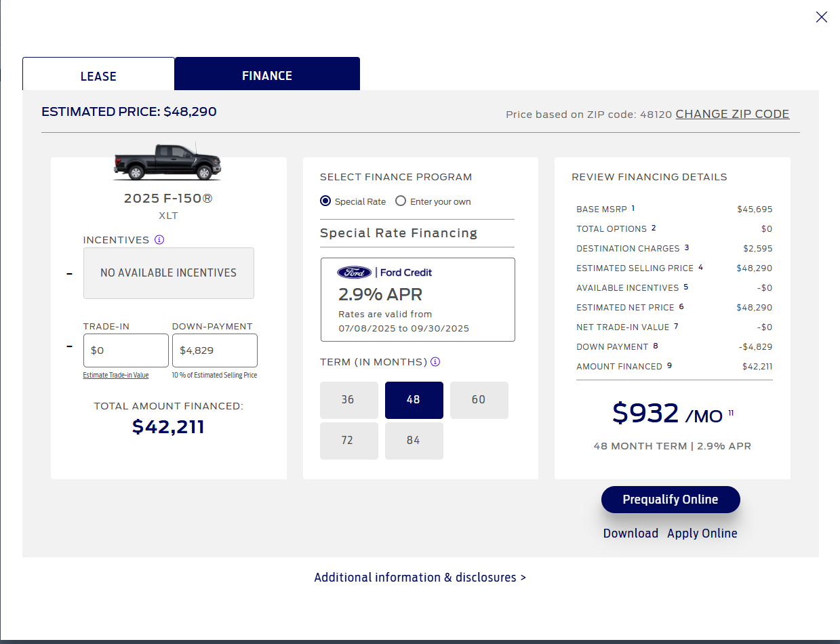The height and width of the screenshot is (644, 840).
Task: Pick the 60 month term
Action: (x=479, y=400)
